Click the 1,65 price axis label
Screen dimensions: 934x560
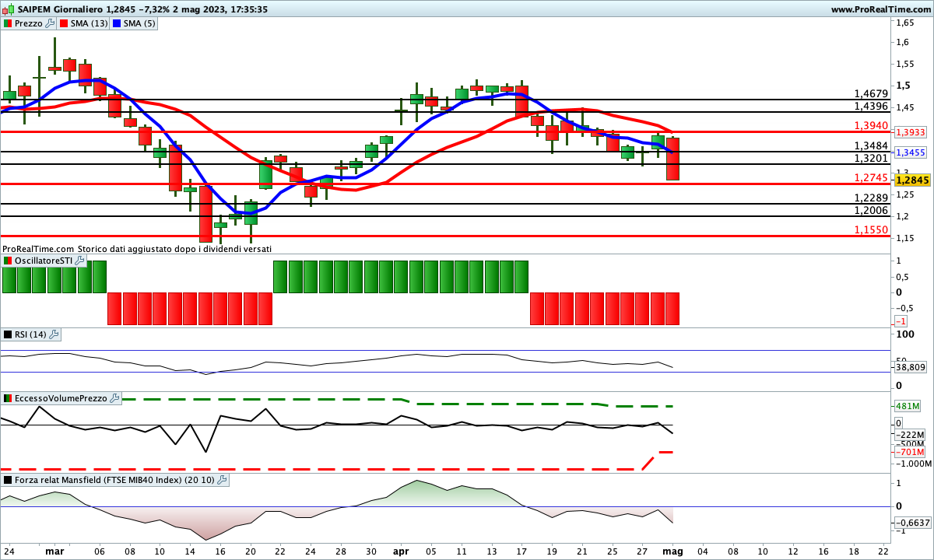(904, 23)
